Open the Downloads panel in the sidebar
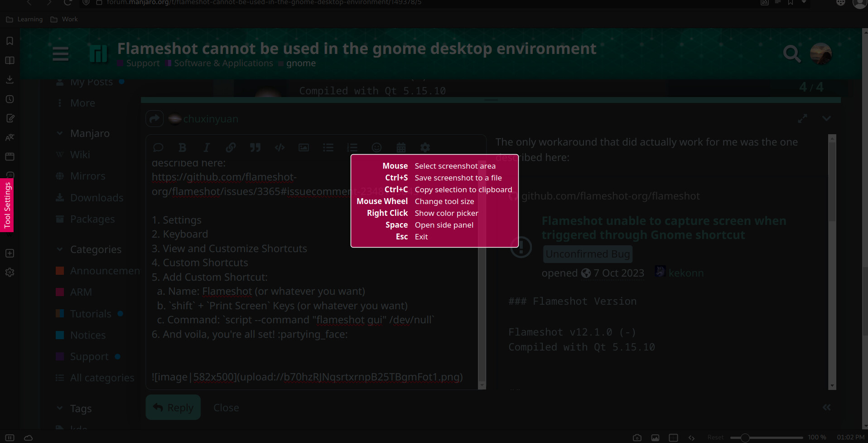 pos(10,79)
